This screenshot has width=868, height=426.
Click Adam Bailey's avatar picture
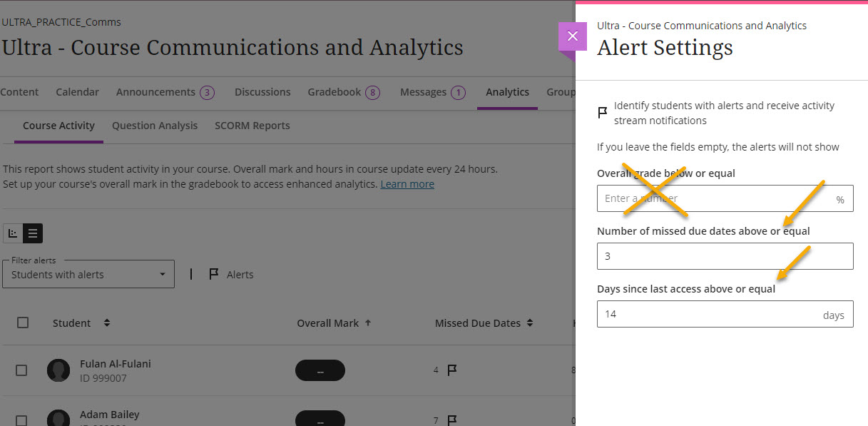point(58,420)
